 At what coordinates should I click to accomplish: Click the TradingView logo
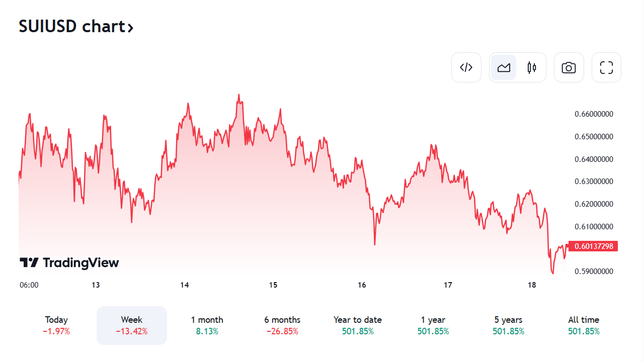pos(69,262)
